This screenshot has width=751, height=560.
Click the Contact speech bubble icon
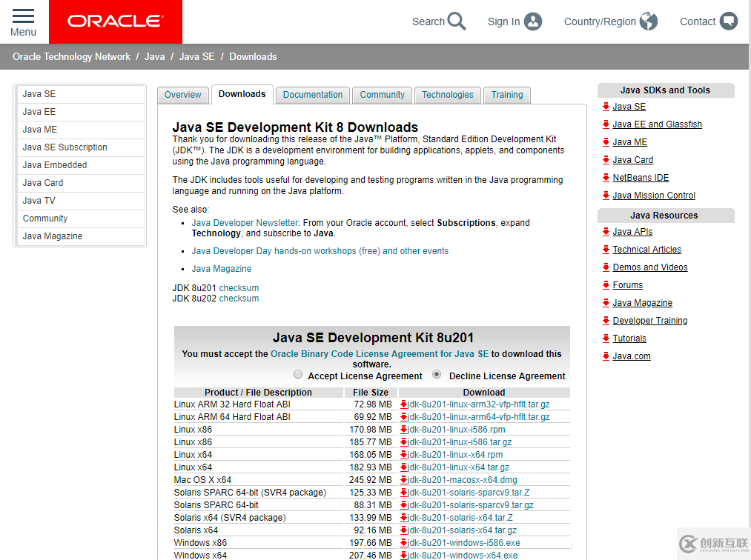click(x=729, y=21)
